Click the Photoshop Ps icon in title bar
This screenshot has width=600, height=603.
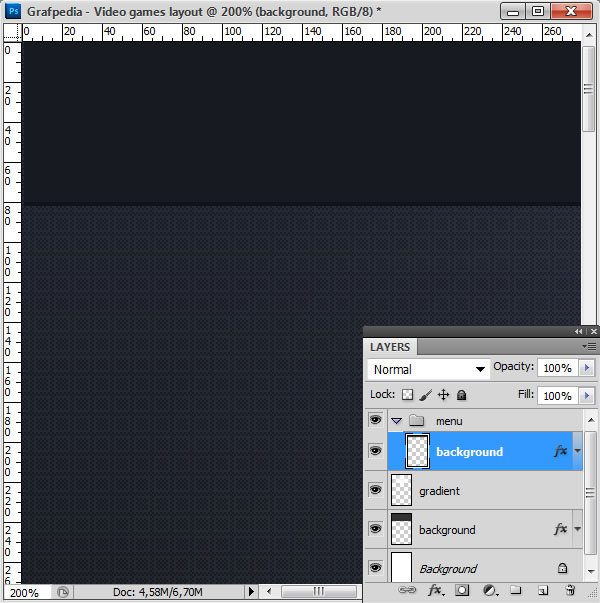pyautogui.click(x=13, y=11)
